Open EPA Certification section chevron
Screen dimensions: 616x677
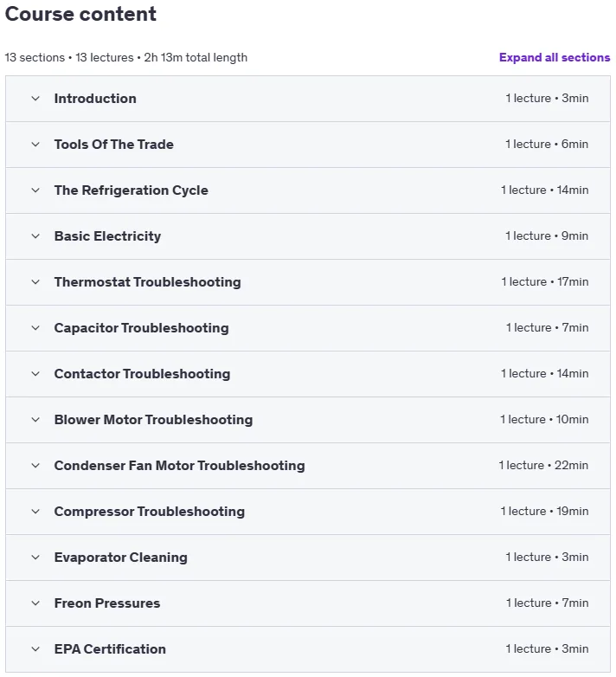pos(35,649)
